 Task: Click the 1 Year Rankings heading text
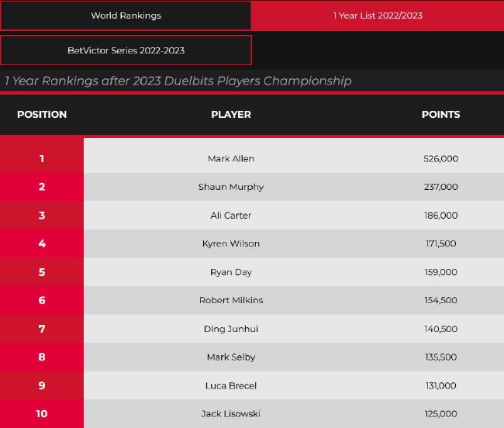[178, 81]
